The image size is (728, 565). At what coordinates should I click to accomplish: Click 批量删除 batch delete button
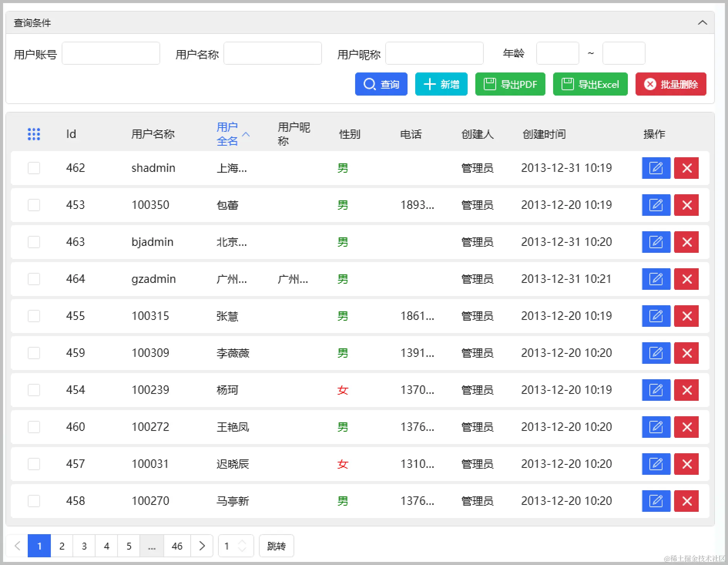671,84
